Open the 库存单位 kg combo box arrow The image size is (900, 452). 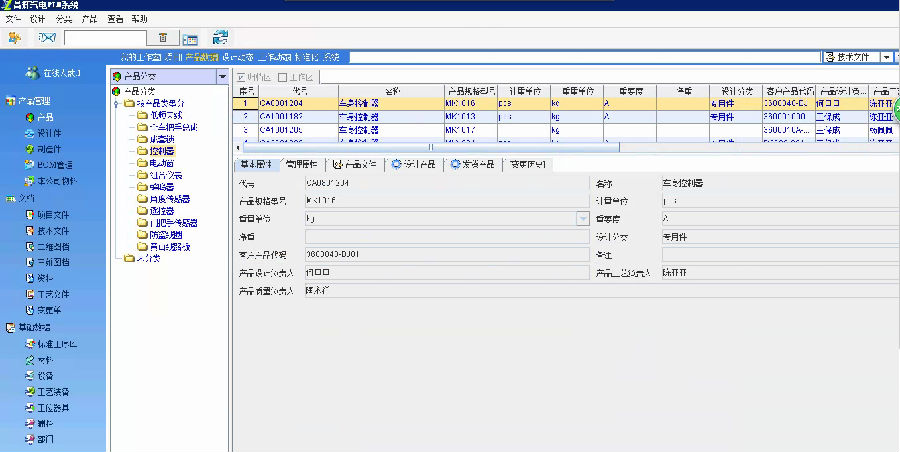pyautogui.click(x=582, y=217)
